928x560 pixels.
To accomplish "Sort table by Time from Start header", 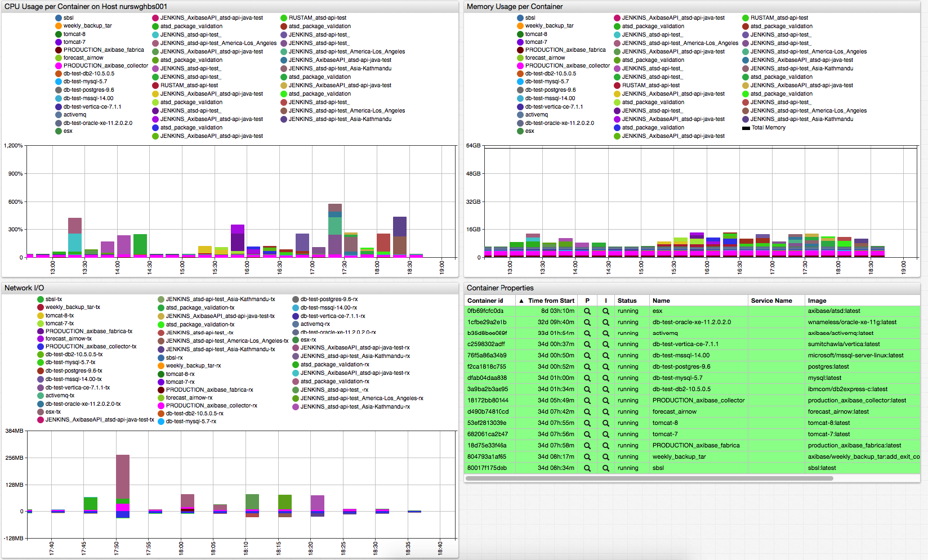I will coord(551,301).
